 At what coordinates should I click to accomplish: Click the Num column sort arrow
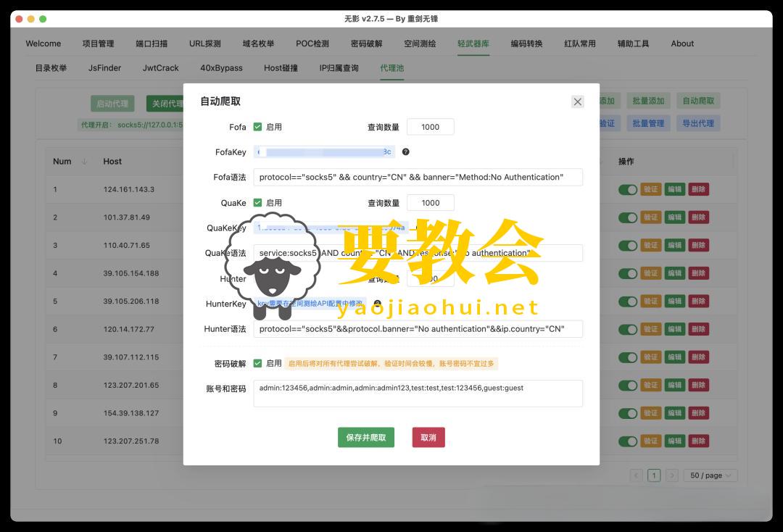pyautogui.click(x=84, y=161)
